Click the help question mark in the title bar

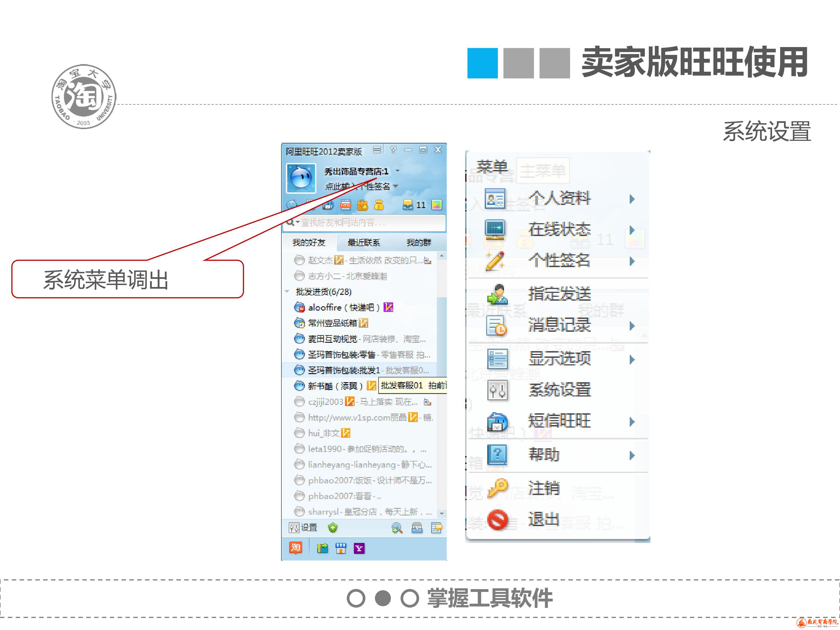click(x=393, y=150)
